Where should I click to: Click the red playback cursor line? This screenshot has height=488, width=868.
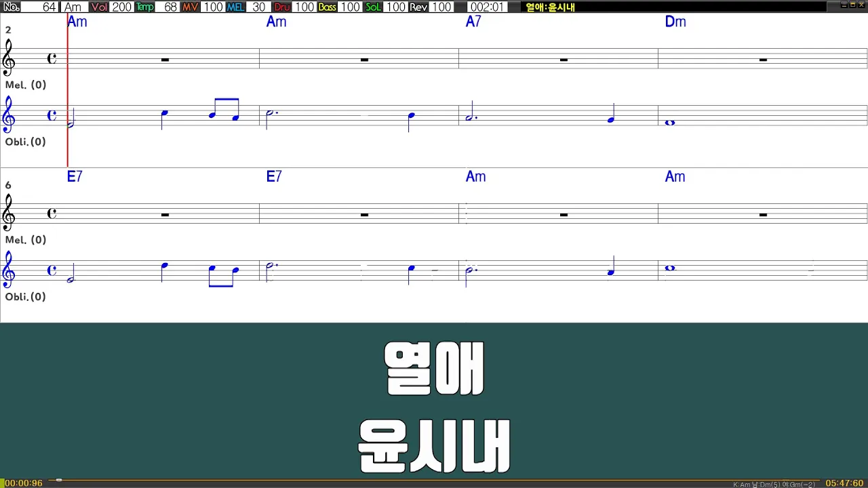click(68, 90)
